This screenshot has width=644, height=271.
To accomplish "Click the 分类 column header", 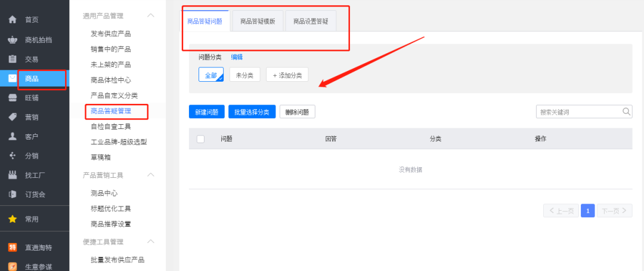I will point(436,139).
